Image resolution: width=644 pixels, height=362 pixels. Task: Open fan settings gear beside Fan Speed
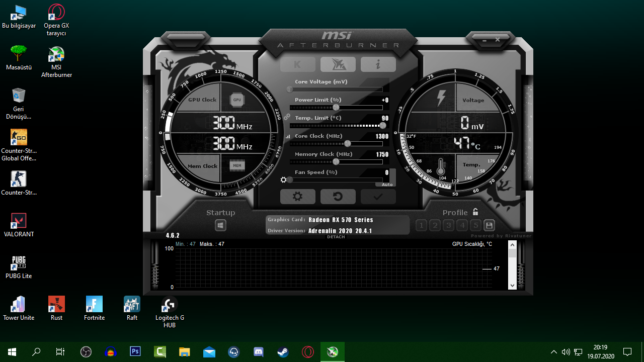pyautogui.click(x=284, y=180)
